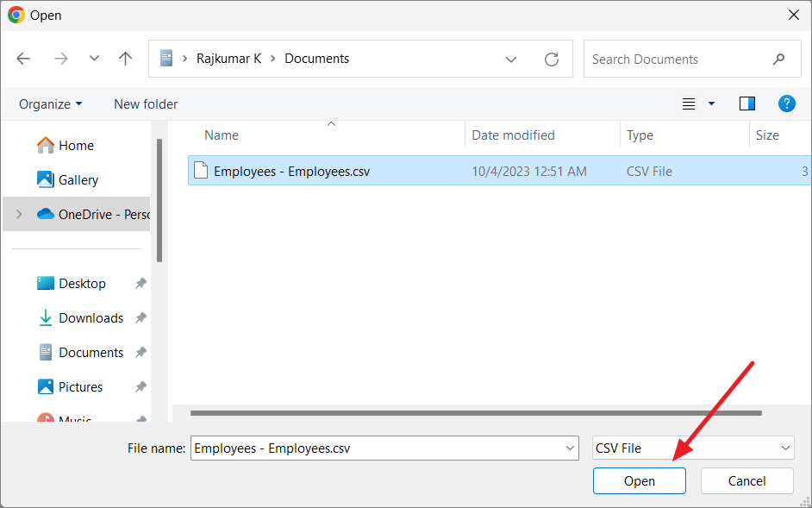Click the search magnifier icon
The width and height of the screenshot is (812, 508).
point(778,59)
